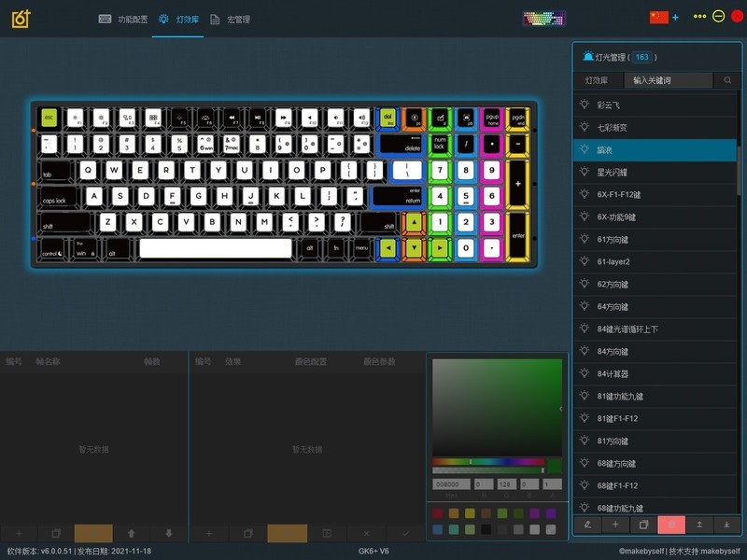Screen dimensions: 747x560
Task: Click the red delete button in lighting panel
Action: click(x=671, y=525)
